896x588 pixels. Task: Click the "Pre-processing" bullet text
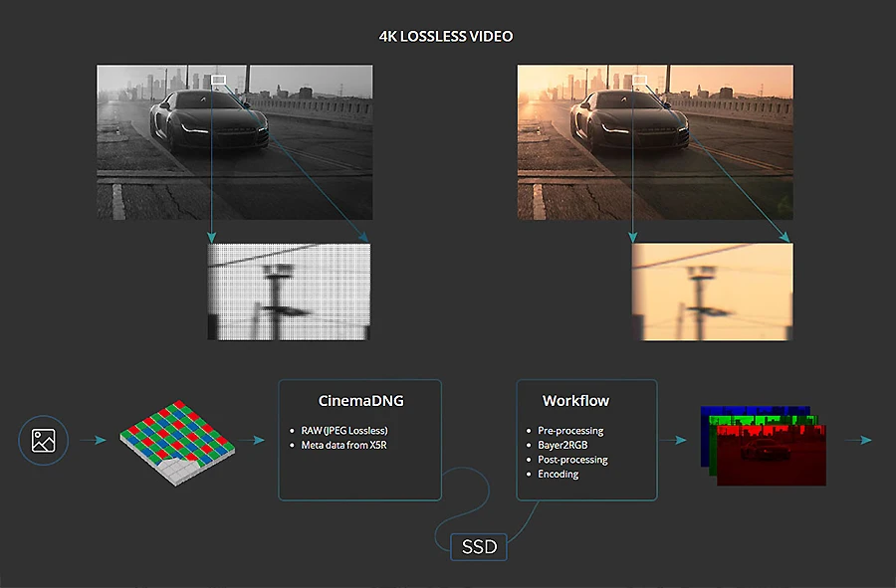point(570,431)
